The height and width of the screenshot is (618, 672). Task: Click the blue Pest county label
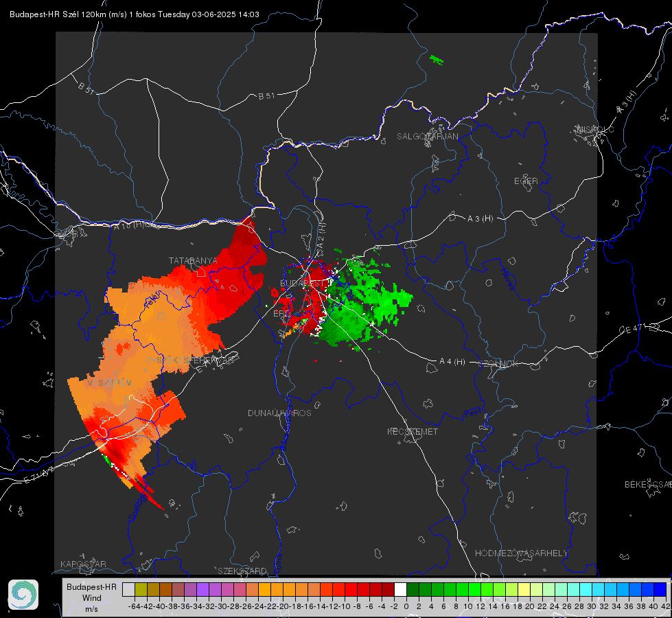pos(472,413)
